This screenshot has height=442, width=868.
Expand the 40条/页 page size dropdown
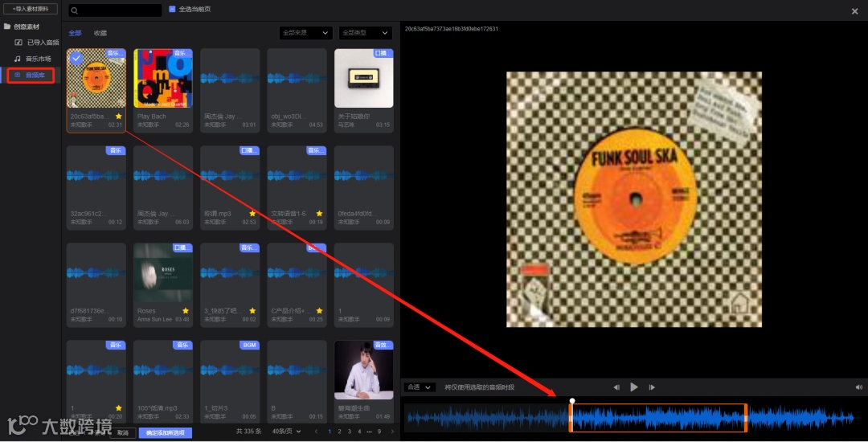pos(287,432)
